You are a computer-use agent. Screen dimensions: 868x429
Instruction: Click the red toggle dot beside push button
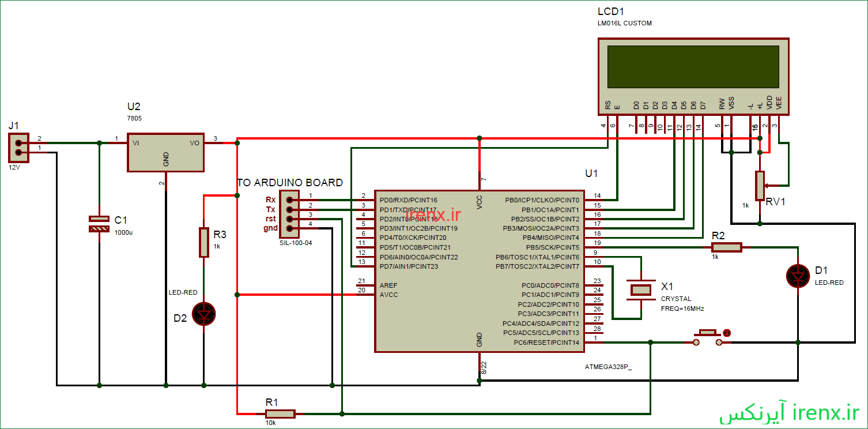[727, 333]
